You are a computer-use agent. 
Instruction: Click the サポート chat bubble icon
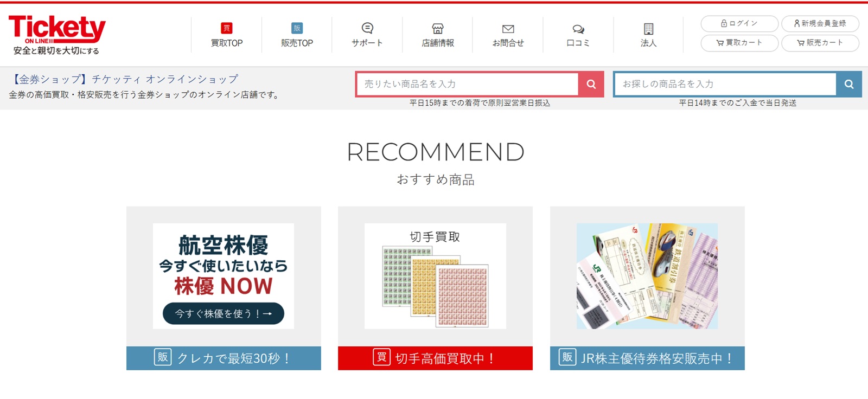[x=367, y=28]
